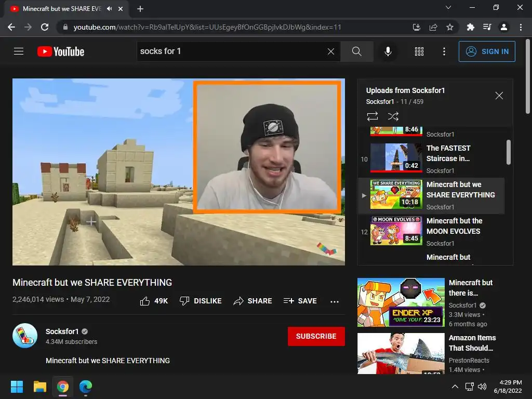
Task: Click PrestonReacts channel name
Action: coord(469,361)
